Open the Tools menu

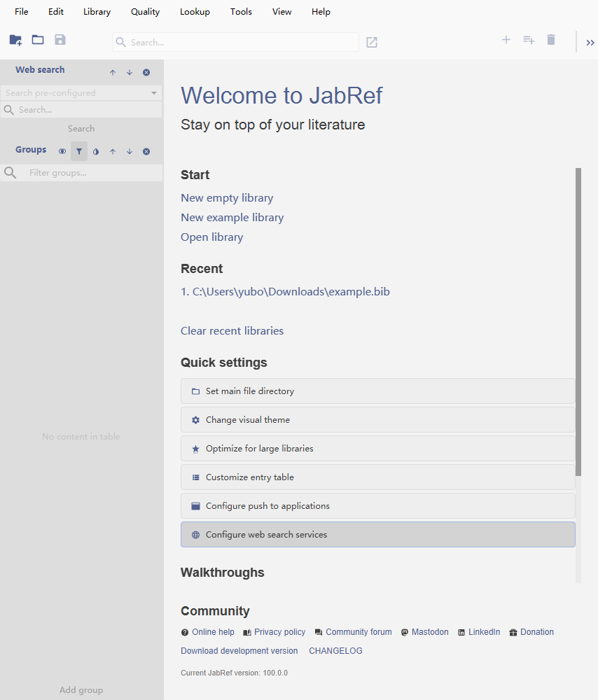tap(241, 12)
